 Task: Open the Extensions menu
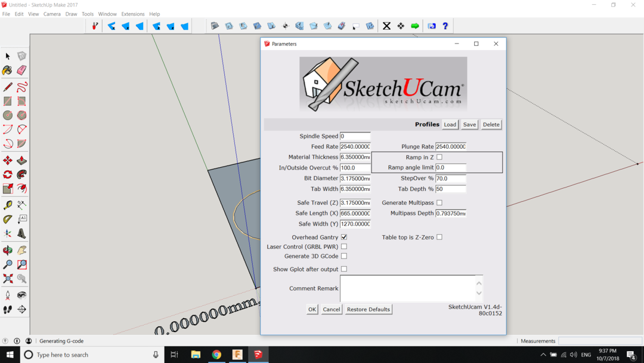tap(132, 14)
